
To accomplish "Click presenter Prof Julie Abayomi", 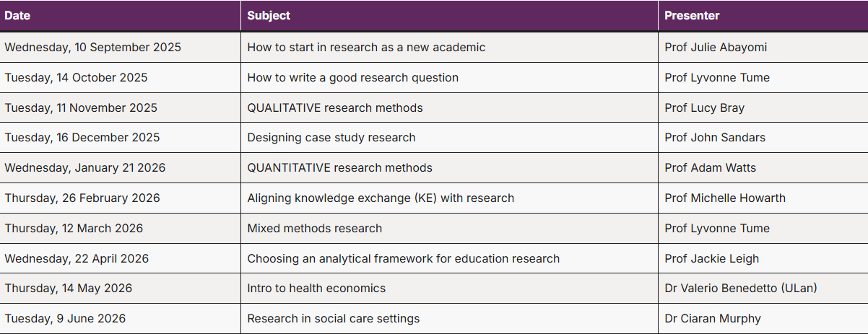I will (x=716, y=48).
